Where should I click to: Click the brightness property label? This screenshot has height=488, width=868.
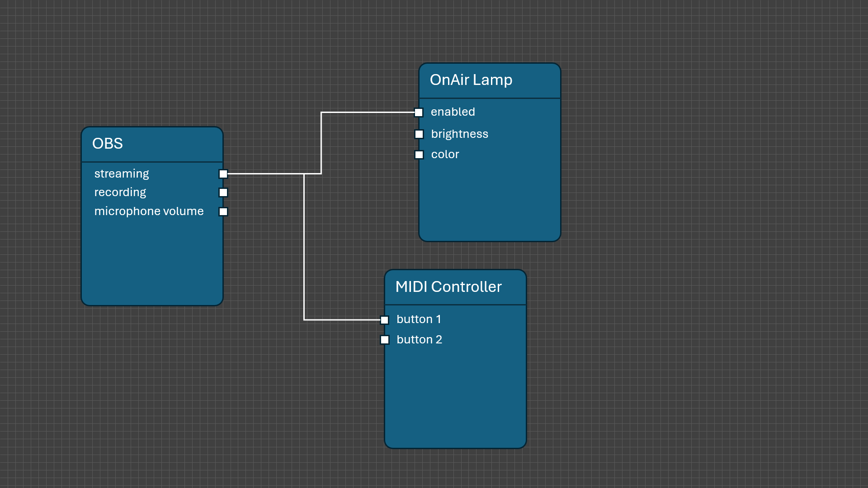click(x=459, y=134)
